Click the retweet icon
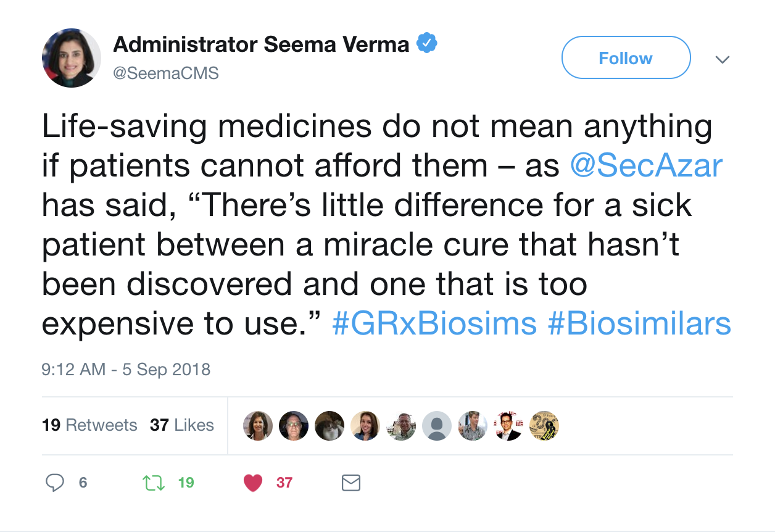Viewport: 775px width, 532px height. pos(152,483)
